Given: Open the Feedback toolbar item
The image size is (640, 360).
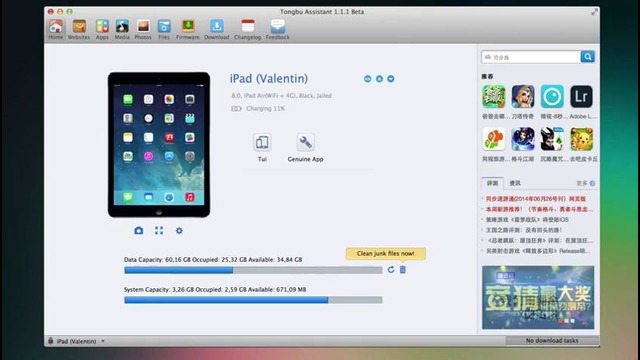Looking at the screenshot, I should 278,29.
